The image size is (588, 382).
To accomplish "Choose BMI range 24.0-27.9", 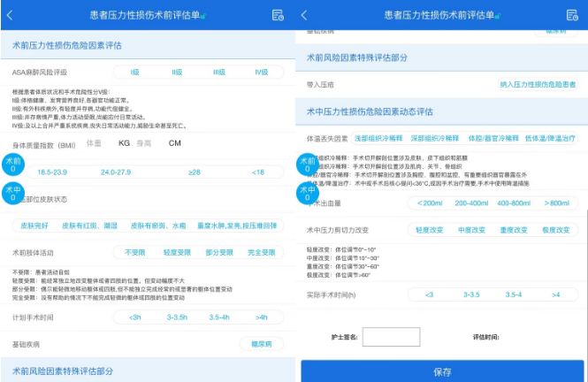I will [116, 172].
